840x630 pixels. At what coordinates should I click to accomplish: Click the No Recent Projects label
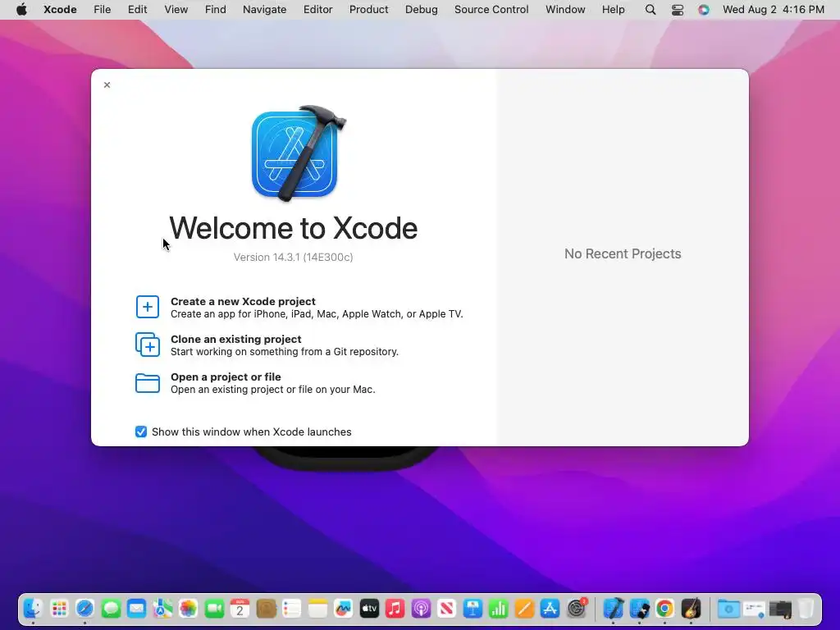pos(623,254)
